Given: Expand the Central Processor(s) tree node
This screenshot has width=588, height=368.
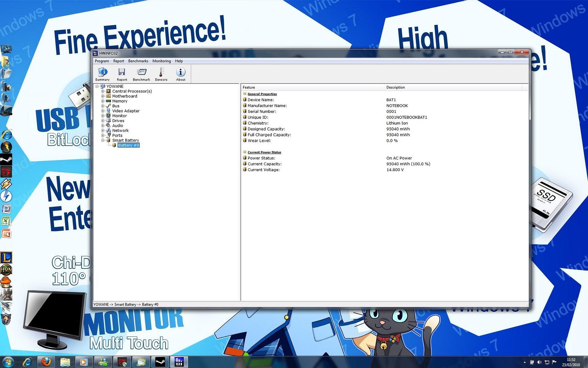Looking at the screenshot, I should point(103,91).
